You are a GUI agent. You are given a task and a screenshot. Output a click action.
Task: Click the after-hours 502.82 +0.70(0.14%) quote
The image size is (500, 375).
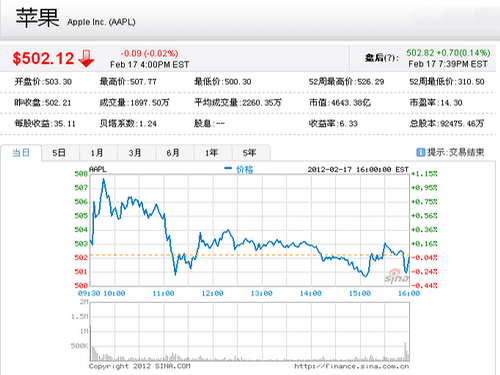coord(448,53)
